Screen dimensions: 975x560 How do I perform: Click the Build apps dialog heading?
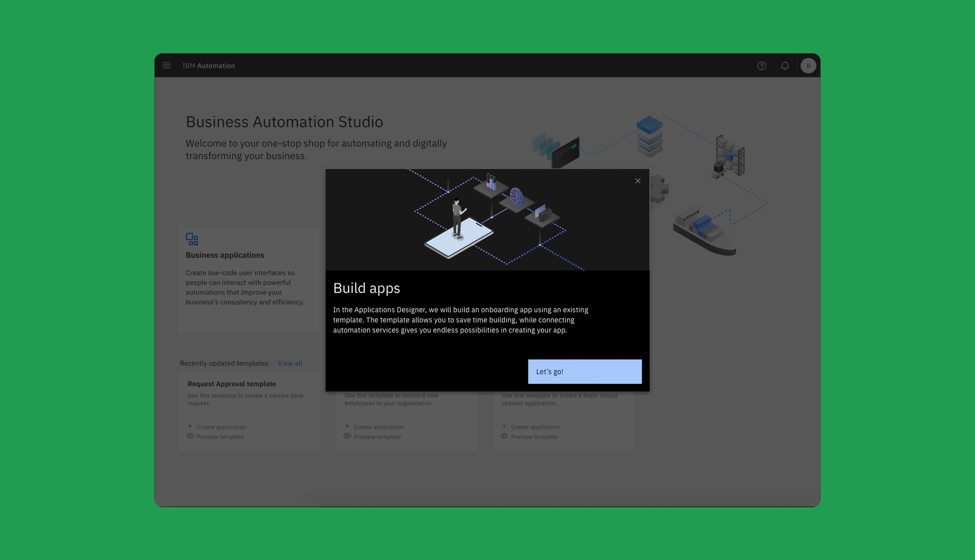[x=367, y=288]
